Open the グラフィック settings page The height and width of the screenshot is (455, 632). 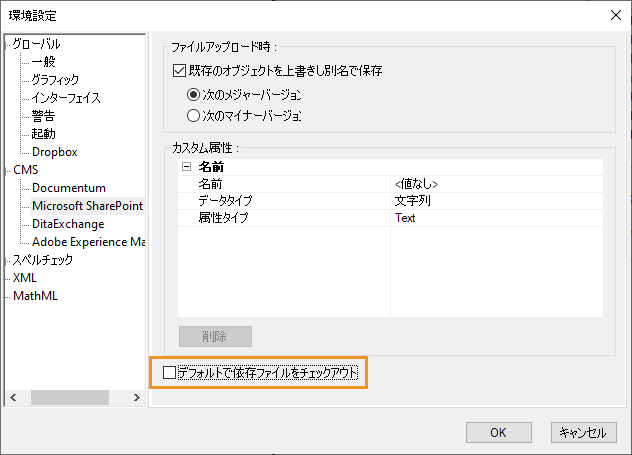click(x=55, y=80)
